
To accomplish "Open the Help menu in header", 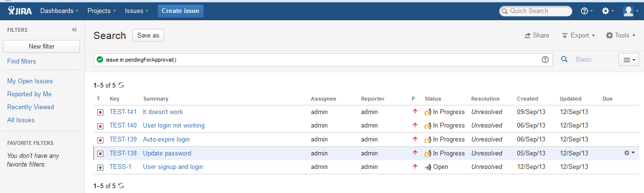I will [x=587, y=11].
